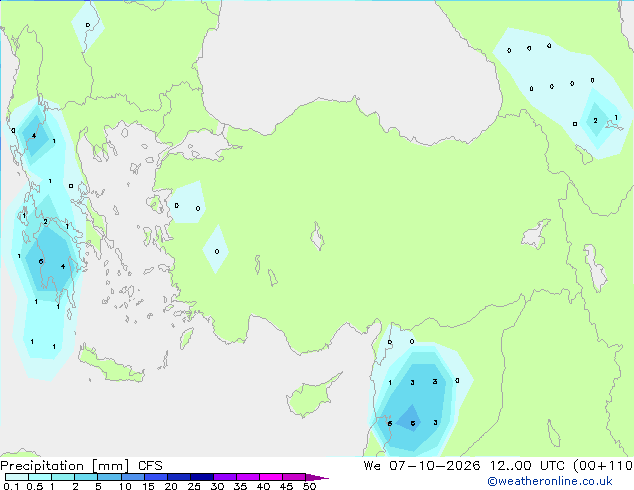Select the 35–40 mm violet legend swatch
The height and width of the screenshot is (490, 634).
tap(248, 477)
